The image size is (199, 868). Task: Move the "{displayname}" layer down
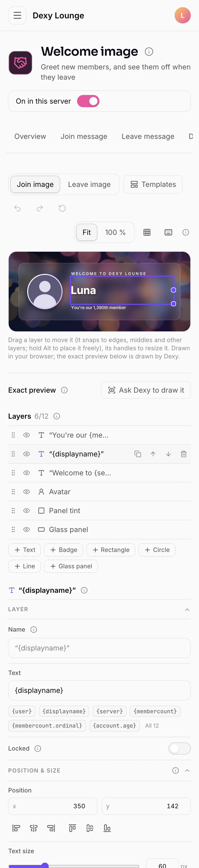point(168,454)
